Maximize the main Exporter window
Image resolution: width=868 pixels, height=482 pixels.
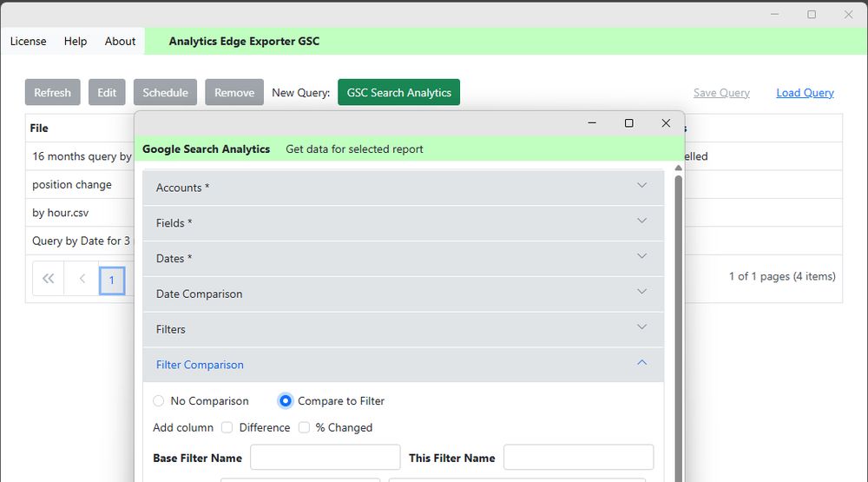click(812, 15)
